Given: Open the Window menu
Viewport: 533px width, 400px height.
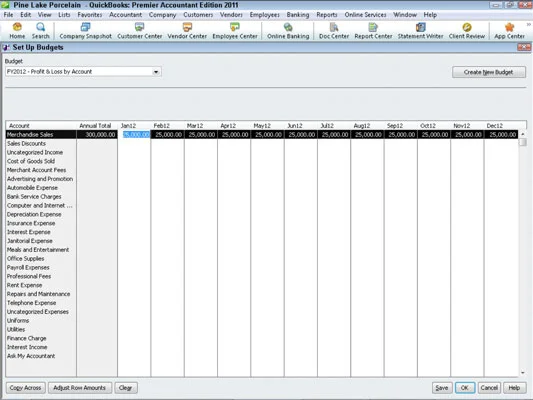Looking at the screenshot, I should pos(405,15).
